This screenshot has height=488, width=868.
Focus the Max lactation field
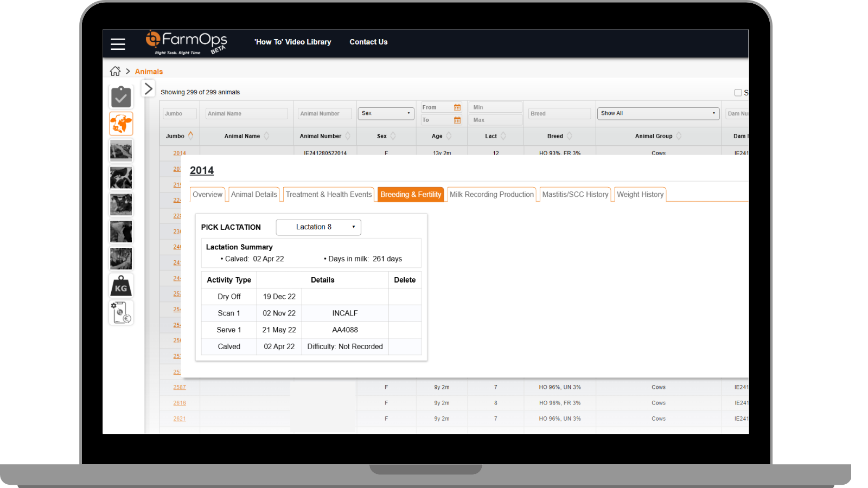(496, 120)
